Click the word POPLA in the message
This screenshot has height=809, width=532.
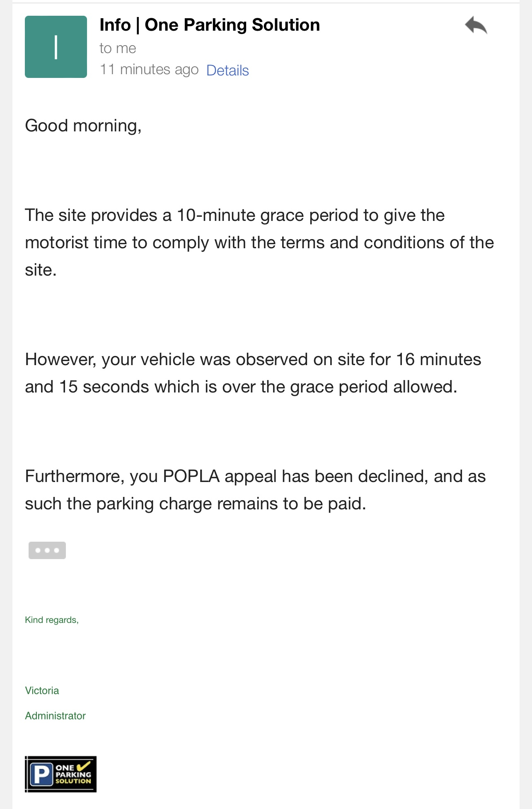point(191,476)
